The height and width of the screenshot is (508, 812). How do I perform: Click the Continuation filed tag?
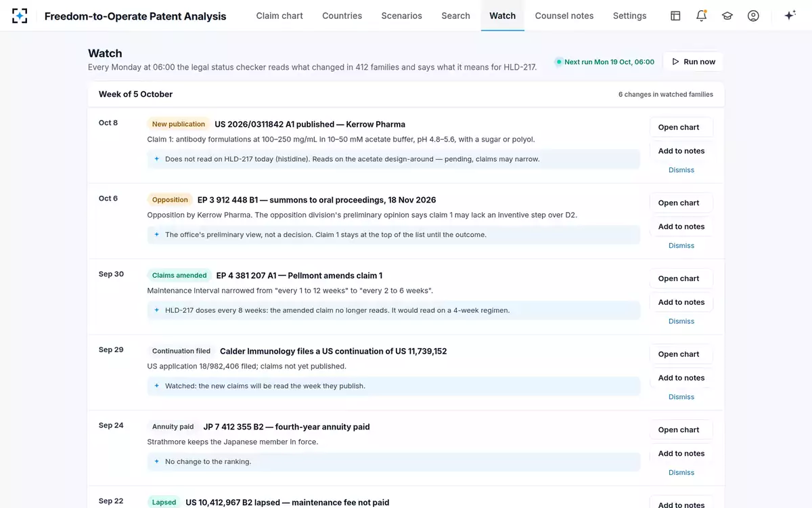(181, 351)
